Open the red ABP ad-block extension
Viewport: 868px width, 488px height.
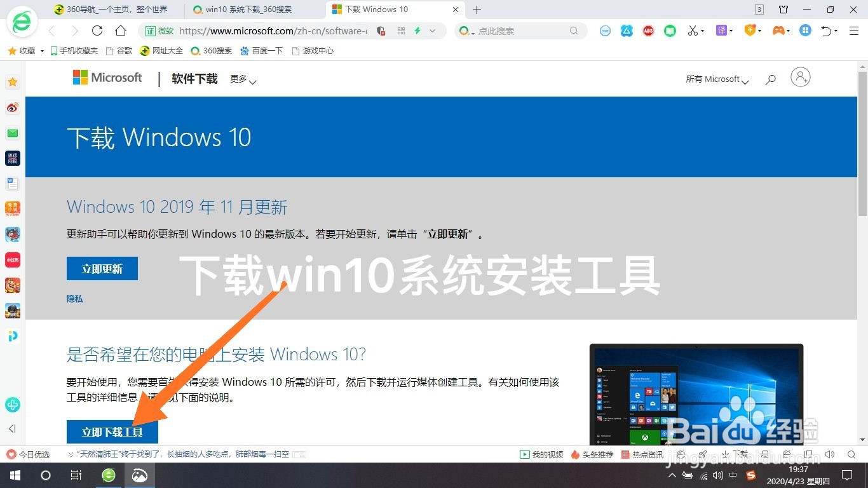tap(648, 30)
